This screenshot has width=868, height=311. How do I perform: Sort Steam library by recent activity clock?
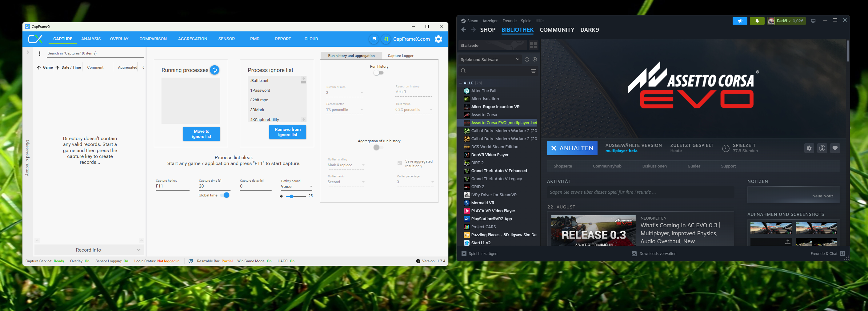pos(527,59)
